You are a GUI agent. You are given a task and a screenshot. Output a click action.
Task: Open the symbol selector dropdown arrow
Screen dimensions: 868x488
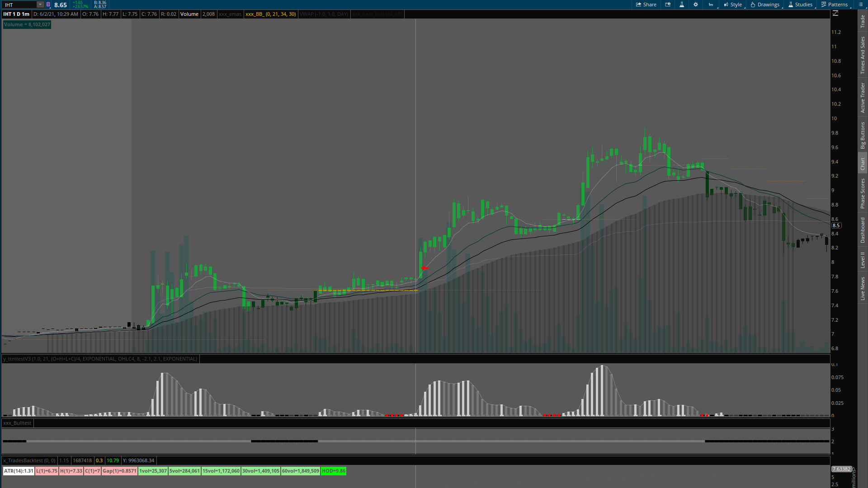40,5
